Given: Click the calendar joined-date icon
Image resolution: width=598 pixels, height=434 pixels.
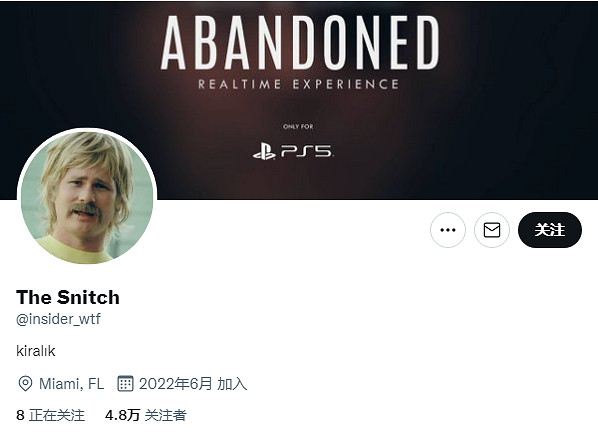Looking at the screenshot, I should (x=125, y=384).
